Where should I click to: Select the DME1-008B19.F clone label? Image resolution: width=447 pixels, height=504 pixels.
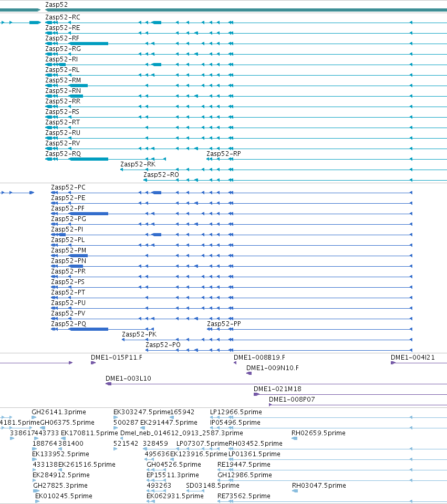[259, 358]
